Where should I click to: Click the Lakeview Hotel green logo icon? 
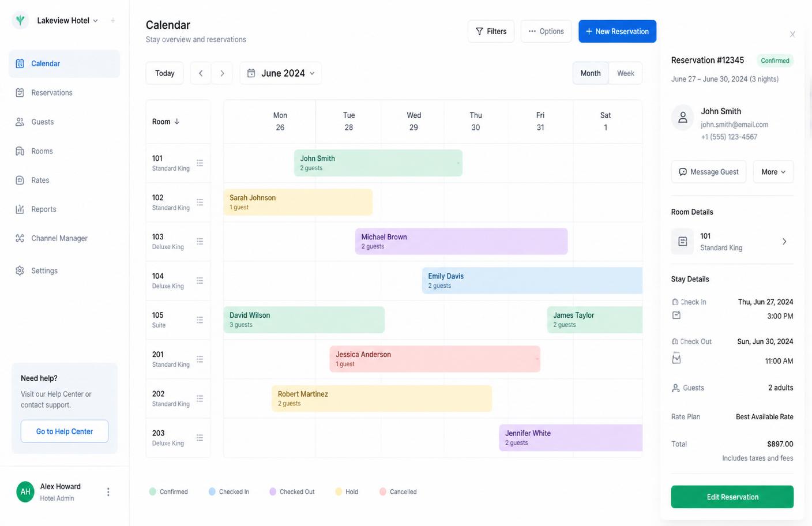(x=20, y=20)
